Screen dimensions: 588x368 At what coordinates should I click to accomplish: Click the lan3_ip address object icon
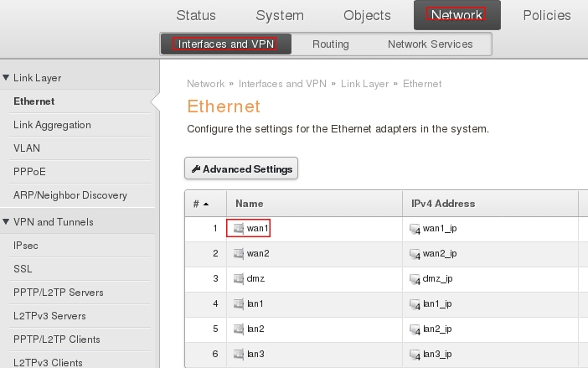pyautogui.click(x=414, y=354)
